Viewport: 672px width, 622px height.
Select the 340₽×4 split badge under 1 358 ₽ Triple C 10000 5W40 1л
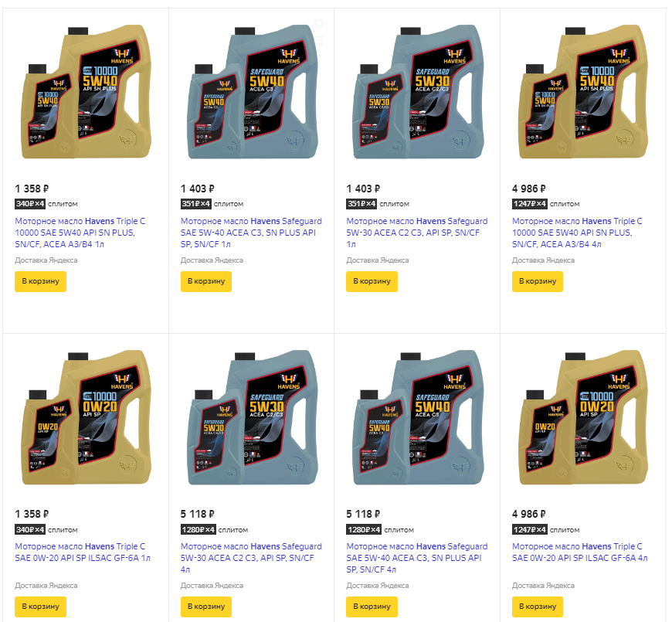(30, 204)
